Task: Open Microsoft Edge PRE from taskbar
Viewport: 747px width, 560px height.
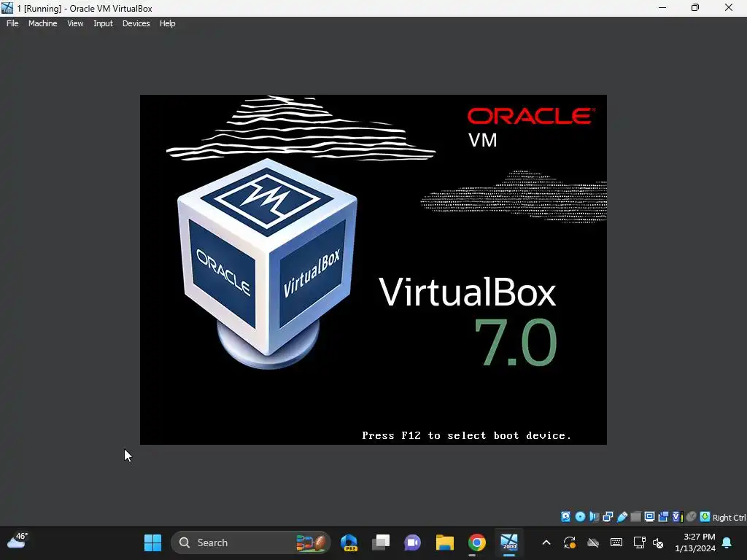Action: 349,542
